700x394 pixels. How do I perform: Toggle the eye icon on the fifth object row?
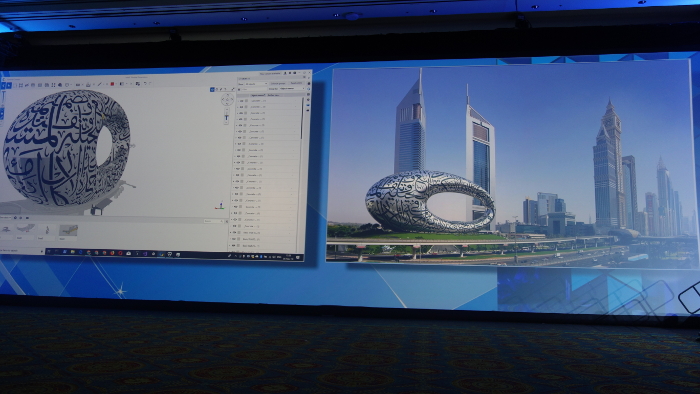tap(241, 125)
